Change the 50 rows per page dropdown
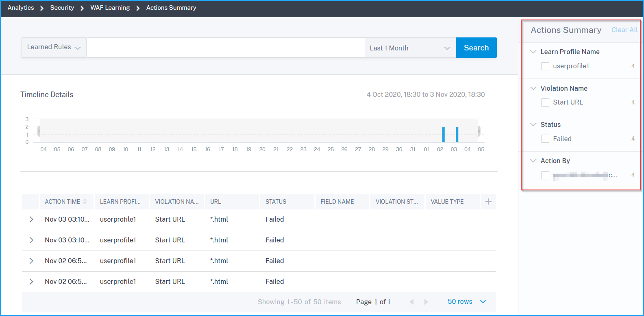 coord(467,302)
